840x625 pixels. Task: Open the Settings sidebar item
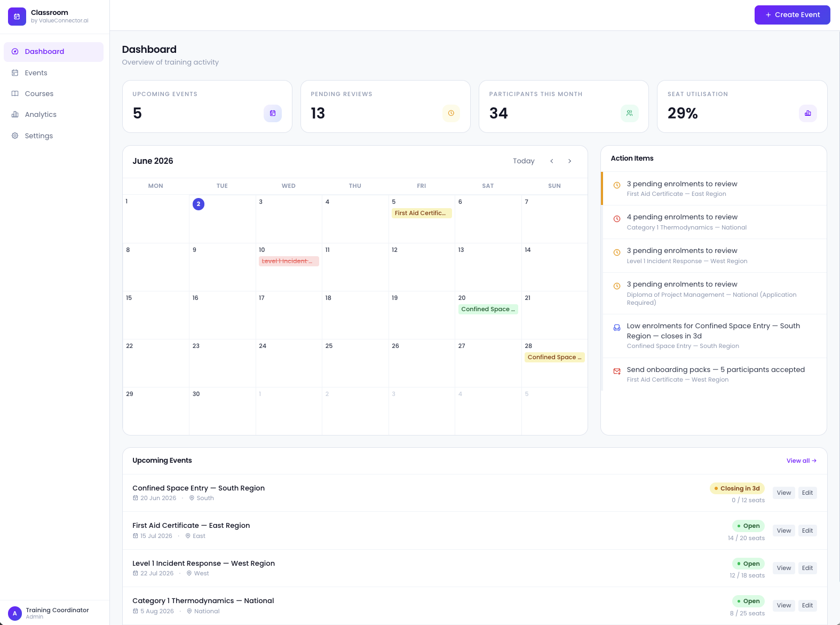53,136
